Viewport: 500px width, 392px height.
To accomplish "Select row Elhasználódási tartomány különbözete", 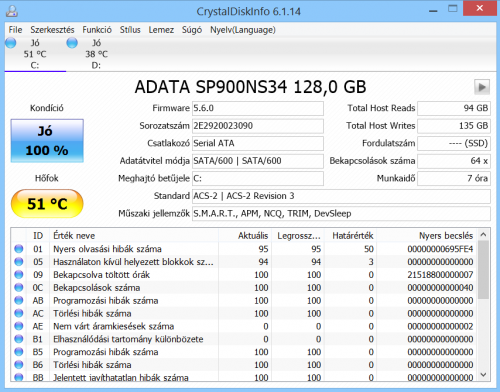I will pos(244,339).
